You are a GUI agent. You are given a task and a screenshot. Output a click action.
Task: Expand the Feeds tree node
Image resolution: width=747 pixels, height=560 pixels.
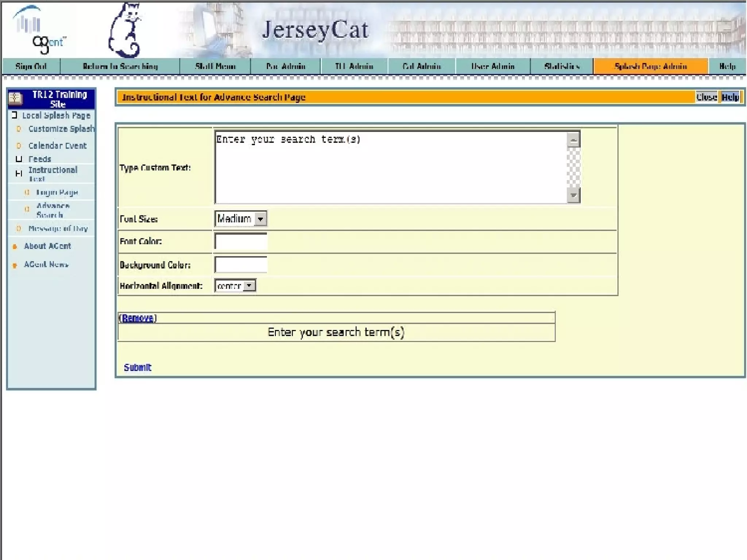click(x=19, y=159)
